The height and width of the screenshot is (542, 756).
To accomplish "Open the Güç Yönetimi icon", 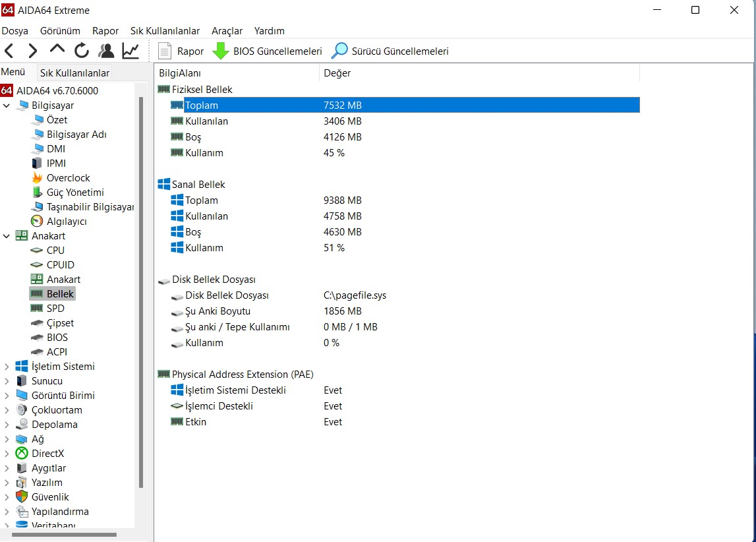I will point(37,192).
